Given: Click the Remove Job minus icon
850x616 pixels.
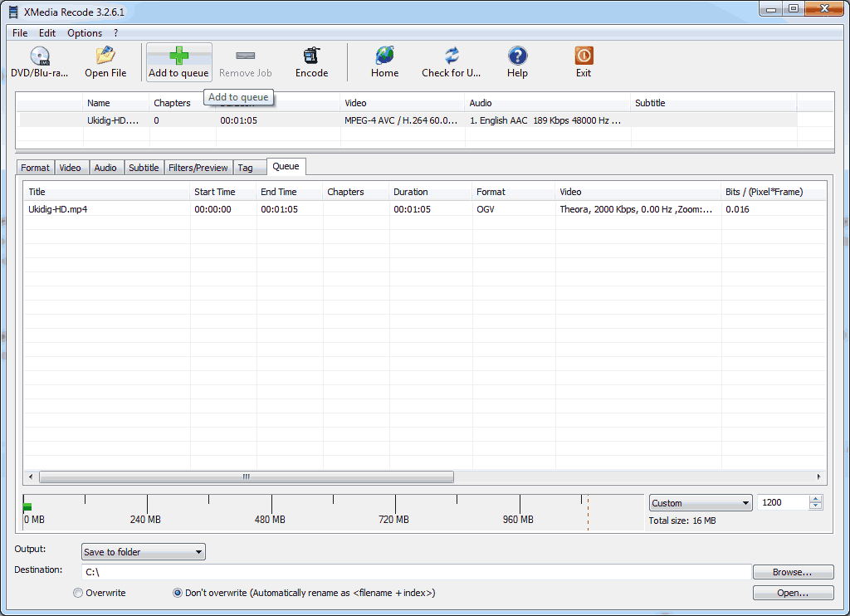Looking at the screenshot, I should coord(246,56).
